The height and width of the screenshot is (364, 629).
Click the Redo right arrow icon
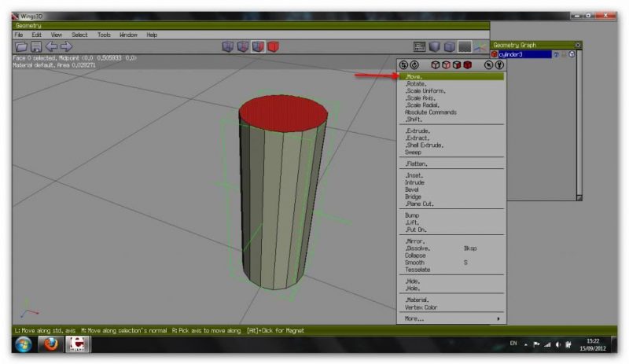click(x=66, y=47)
